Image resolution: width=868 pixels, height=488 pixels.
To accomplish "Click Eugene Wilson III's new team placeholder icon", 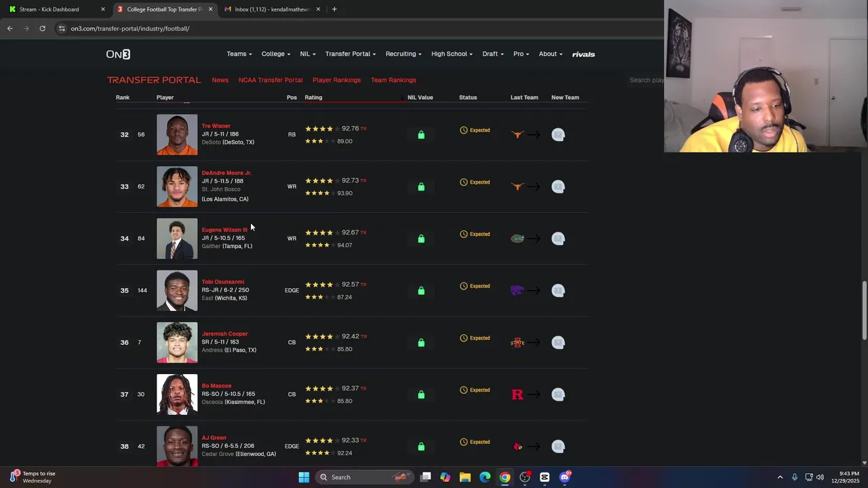I will tap(558, 239).
